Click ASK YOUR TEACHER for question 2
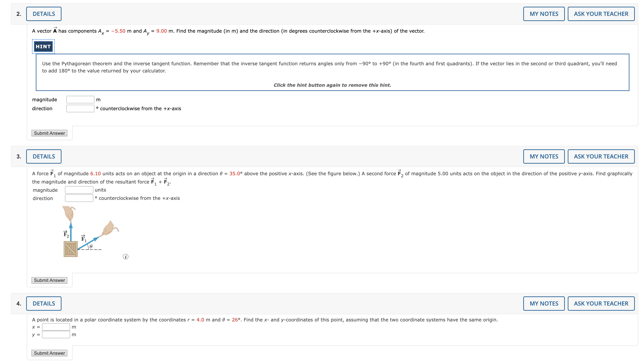 pyautogui.click(x=601, y=14)
